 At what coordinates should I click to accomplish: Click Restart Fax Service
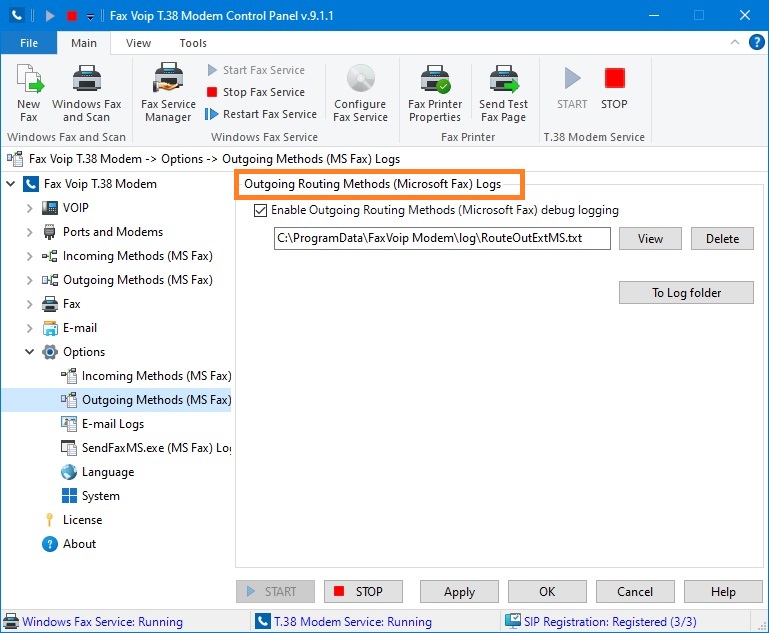(261, 114)
